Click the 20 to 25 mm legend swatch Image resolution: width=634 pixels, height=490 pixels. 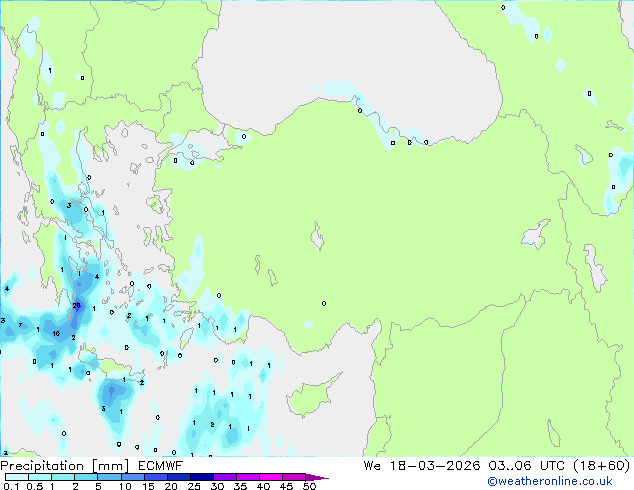pyautogui.click(x=178, y=477)
